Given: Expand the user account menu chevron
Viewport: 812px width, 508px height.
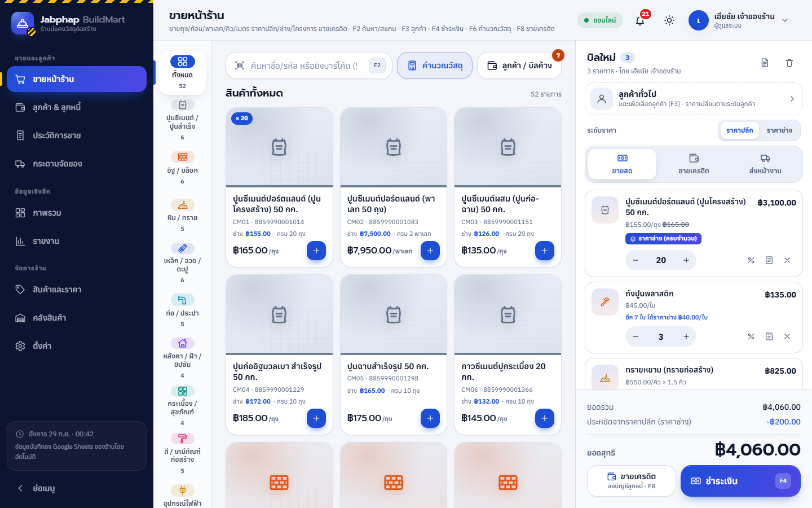Looking at the screenshot, I should pyautogui.click(x=784, y=20).
